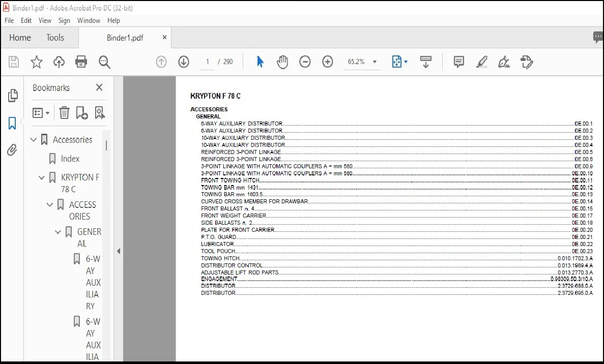Click the fit page view icon

point(396,62)
